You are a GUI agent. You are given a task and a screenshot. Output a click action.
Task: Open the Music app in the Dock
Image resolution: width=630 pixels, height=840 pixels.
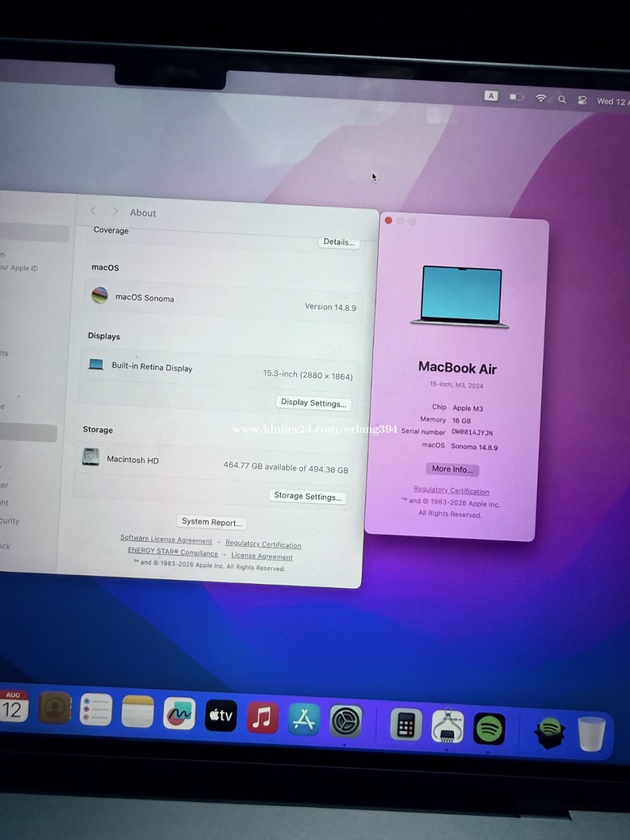tap(262, 717)
